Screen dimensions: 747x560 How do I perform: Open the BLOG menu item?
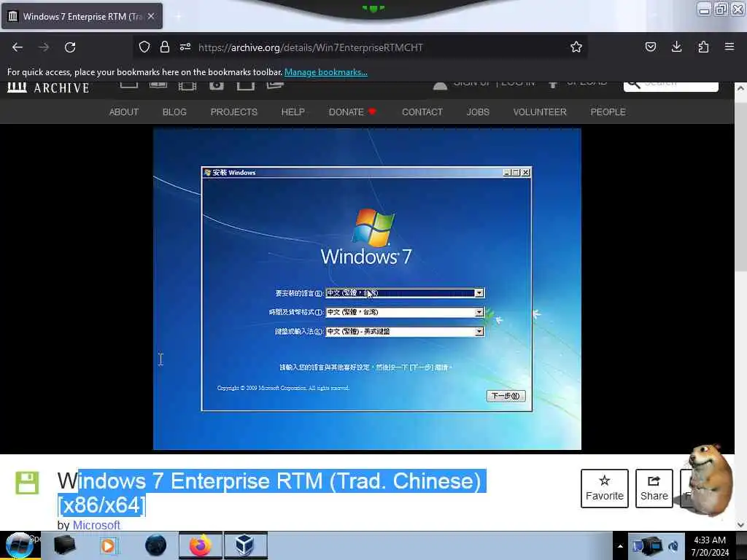point(174,112)
